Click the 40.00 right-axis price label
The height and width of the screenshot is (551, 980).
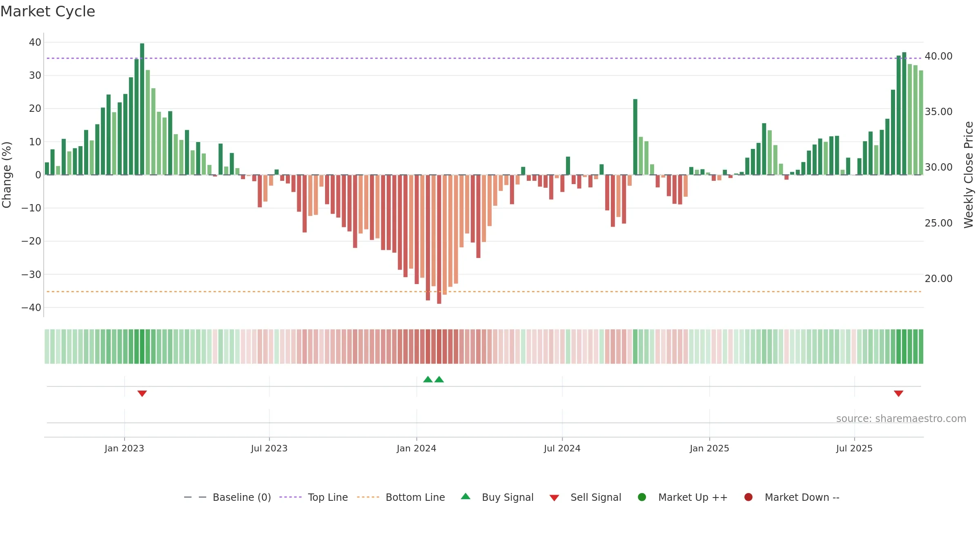click(x=938, y=56)
